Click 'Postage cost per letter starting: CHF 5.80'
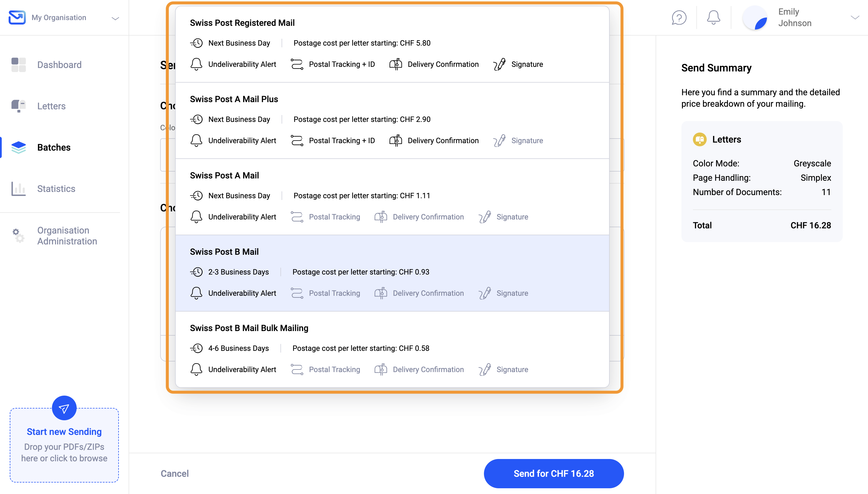 pos(362,43)
